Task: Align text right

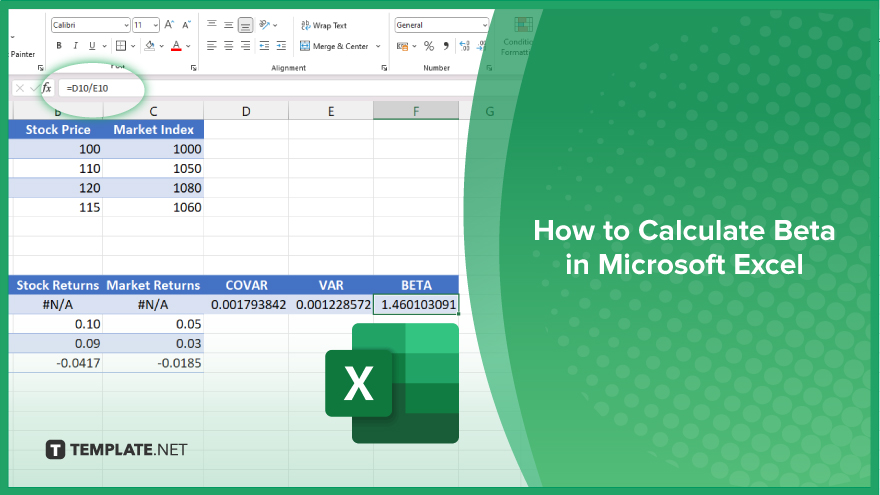Action: (x=245, y=46)
